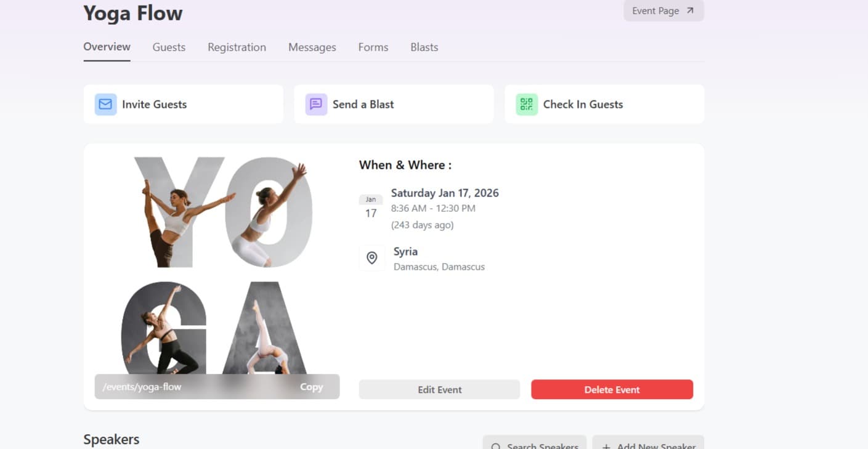Click the (243 days ago) text
The width and height of the screenshot is (868, 449).
coord(422,225)
